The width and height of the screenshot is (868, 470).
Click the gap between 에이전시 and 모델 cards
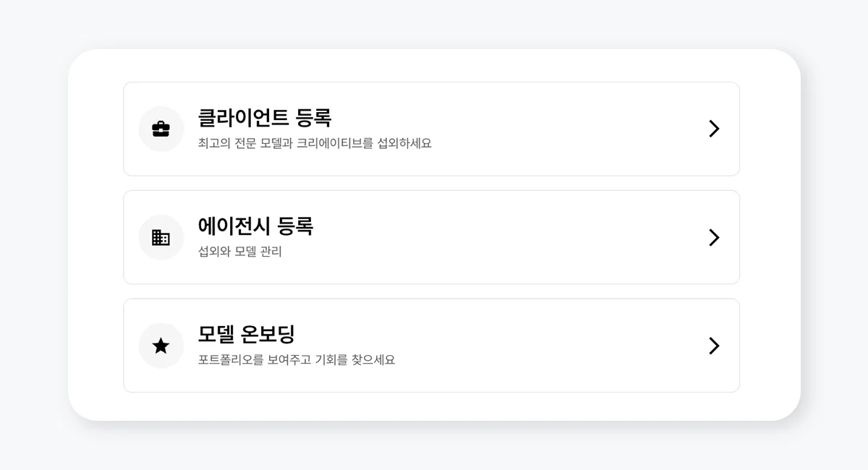[x=431, y=291]
